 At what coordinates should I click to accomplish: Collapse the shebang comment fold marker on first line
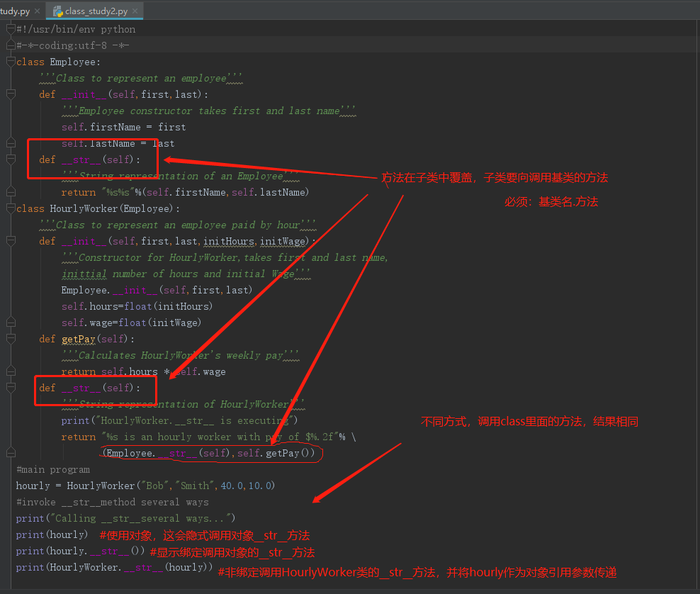tap(11, 29)
